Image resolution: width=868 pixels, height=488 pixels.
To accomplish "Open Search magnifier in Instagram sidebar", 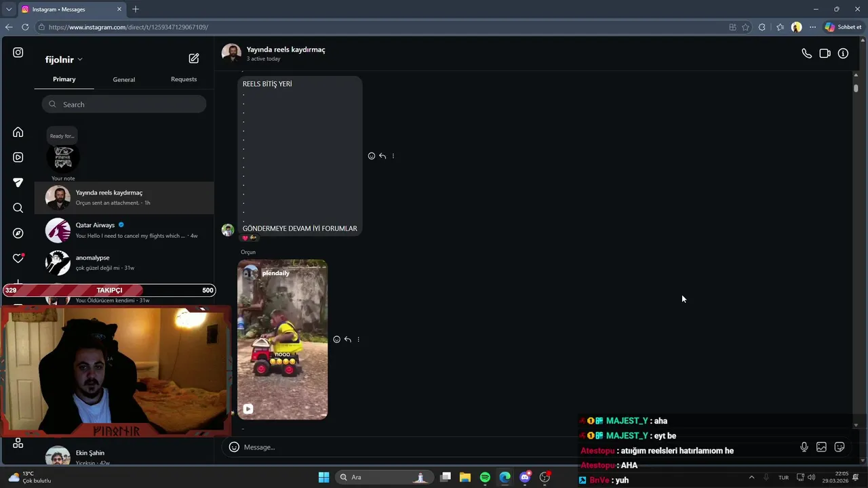I will (x=18, y=208).
